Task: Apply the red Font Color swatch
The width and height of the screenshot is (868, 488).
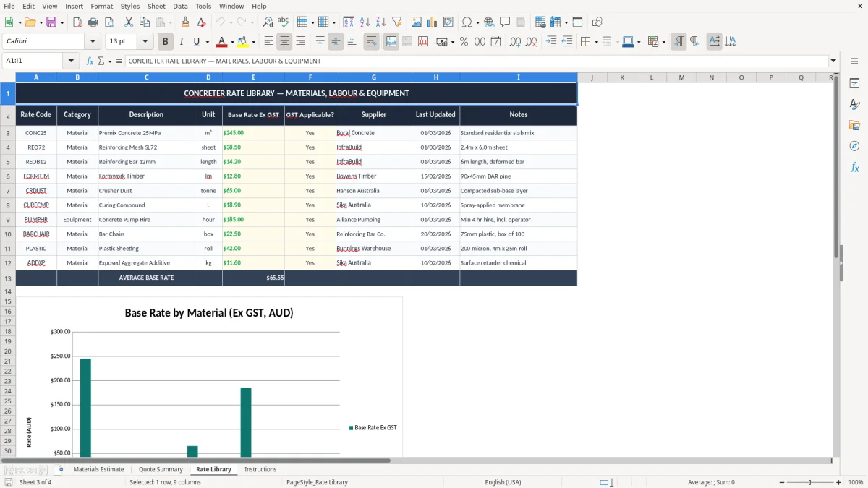Action: coord(221,42)
